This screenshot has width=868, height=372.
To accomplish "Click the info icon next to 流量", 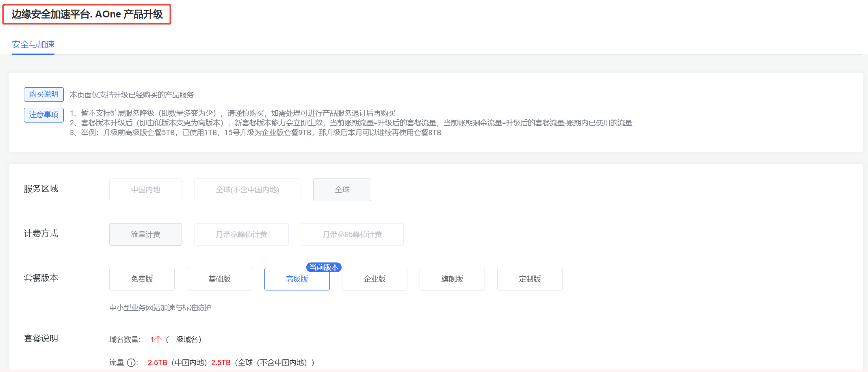I will pyautogui.click(x=131, y=363).
